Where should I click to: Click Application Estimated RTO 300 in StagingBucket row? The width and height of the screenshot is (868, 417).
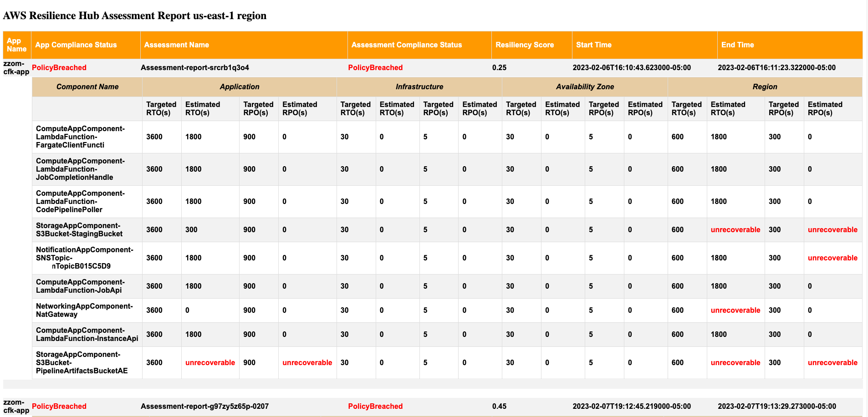pyautogui.click(x=191, y=230)
